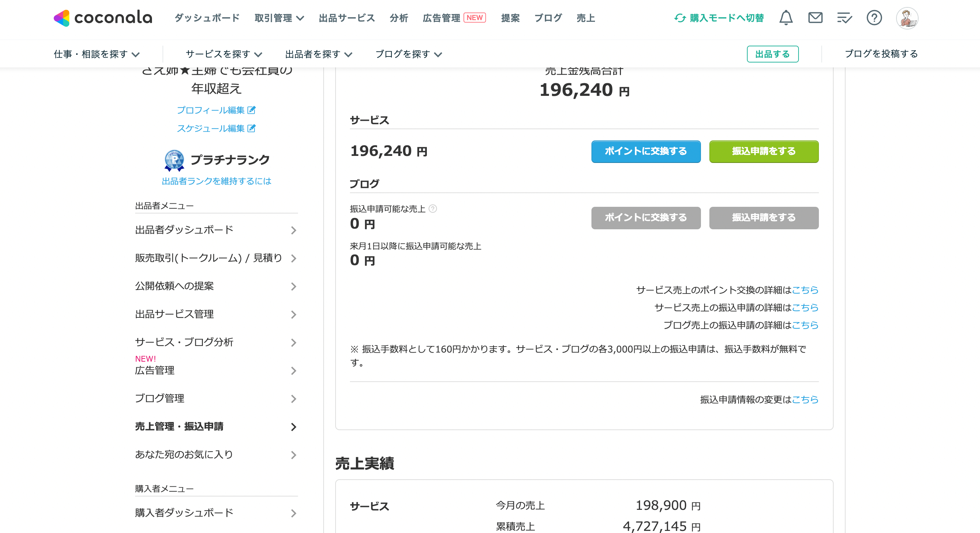The height and width of the screenshot is (533, 980).
Task: Expand サービスを探す dropdown
Action: point(224,54)
